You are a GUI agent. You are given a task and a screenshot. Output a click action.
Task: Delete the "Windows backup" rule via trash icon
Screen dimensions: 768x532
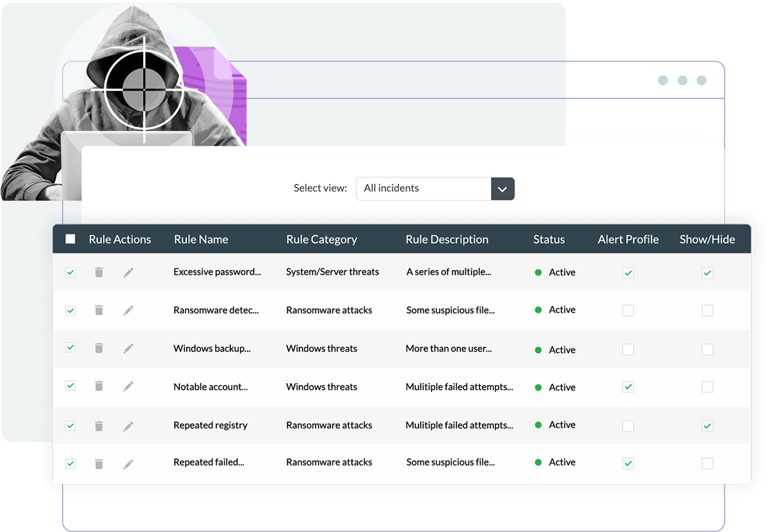99,349
